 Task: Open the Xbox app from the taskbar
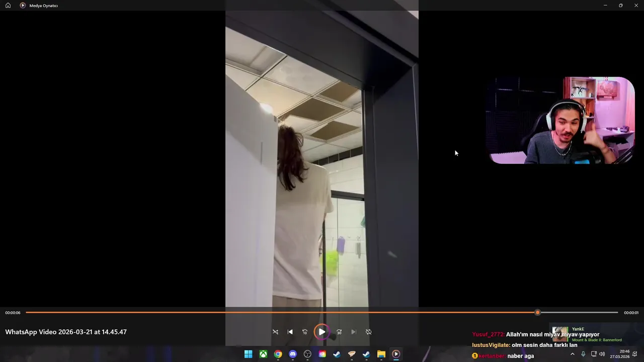click(263, 354)
